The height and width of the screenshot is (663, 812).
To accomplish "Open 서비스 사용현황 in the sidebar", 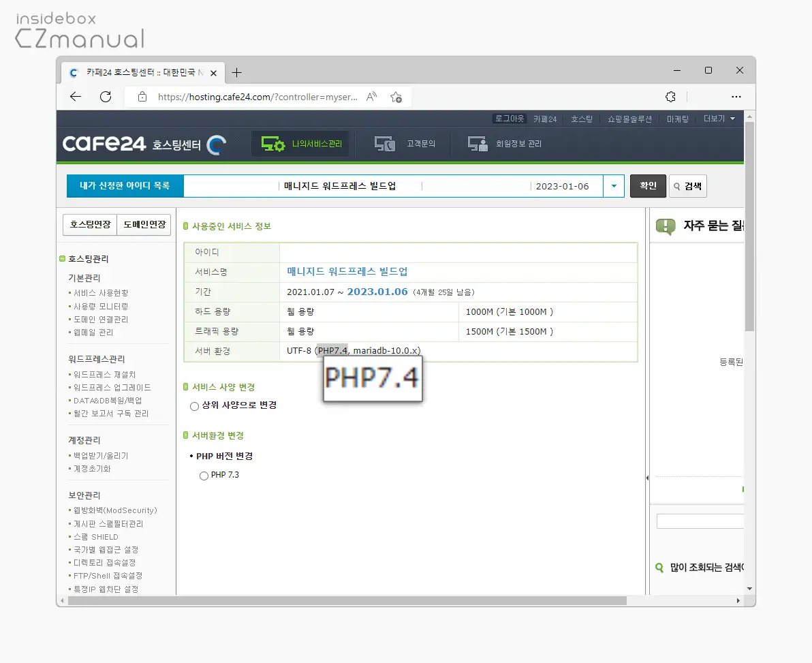I will coord(101,293).
